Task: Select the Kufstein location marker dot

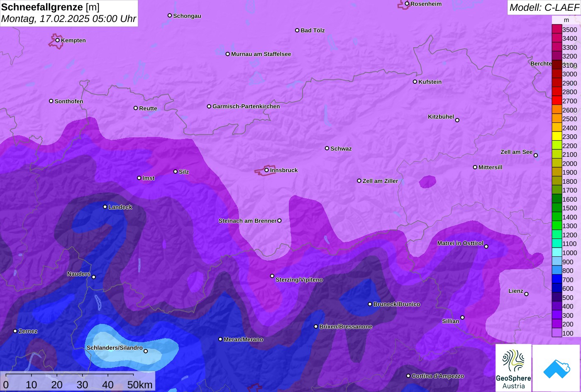Action: [415, 82]
